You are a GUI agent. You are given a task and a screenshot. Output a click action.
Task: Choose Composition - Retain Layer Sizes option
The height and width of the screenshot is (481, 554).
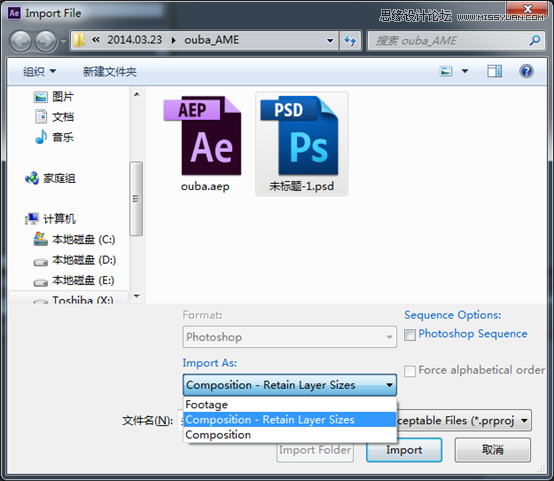point(290,420)
